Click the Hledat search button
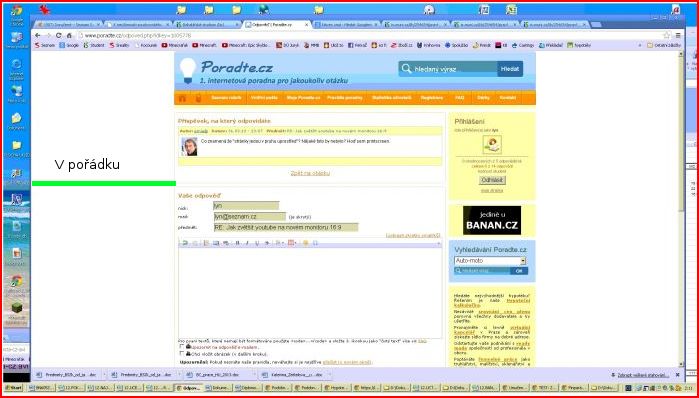 [510, 69]
